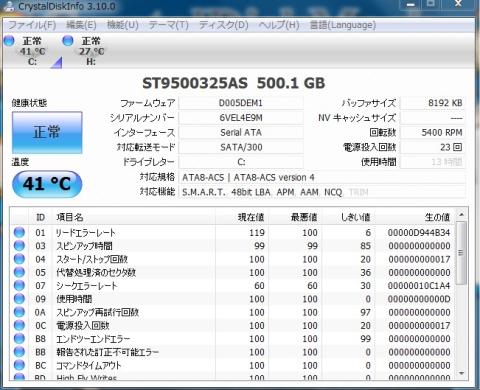Open the 機能(U) menu
This screenshot has height=390, width=480.
123,25
